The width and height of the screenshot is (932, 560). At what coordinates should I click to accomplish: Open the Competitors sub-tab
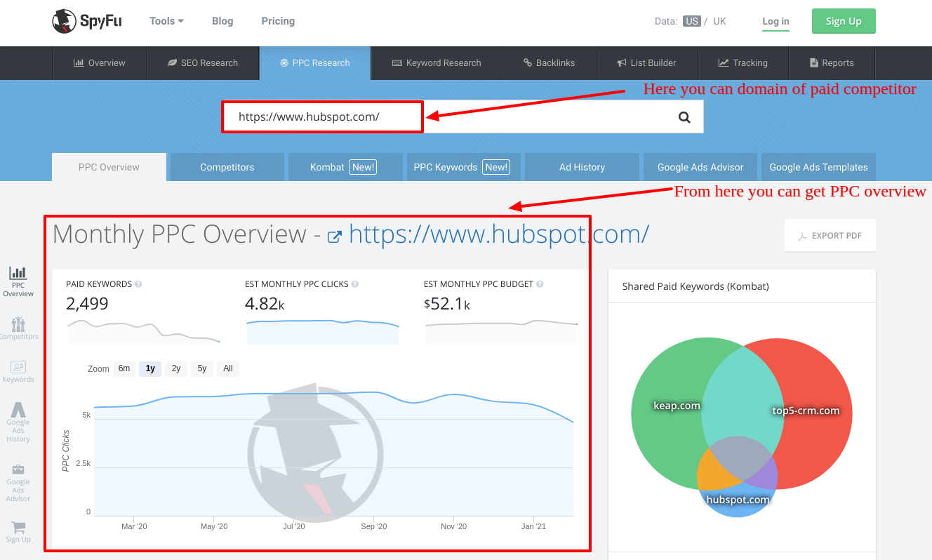[227, 167]
